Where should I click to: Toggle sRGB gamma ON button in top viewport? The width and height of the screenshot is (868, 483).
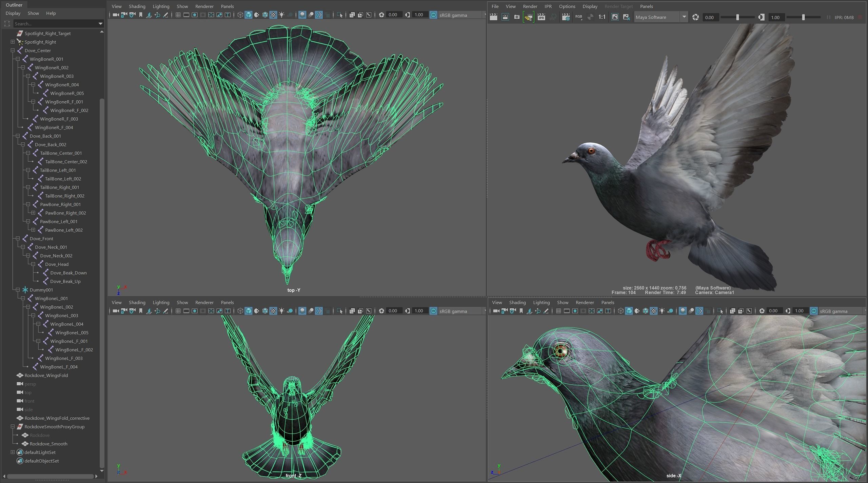coord(433,15)
